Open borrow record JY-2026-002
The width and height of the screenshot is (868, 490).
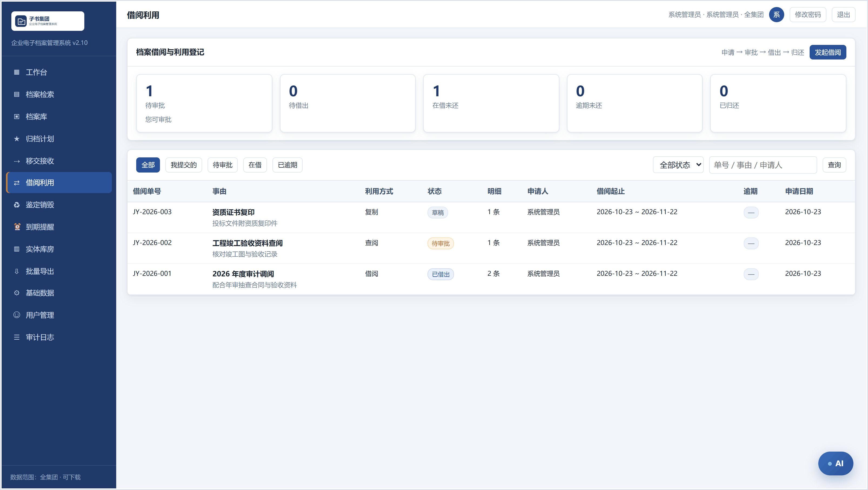point(491,249)
